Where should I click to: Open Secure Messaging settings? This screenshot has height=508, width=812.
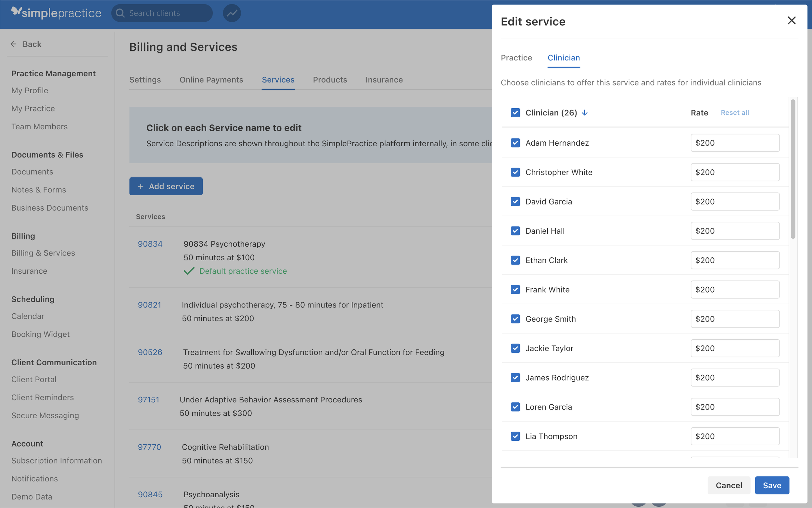tap(45, 416)
